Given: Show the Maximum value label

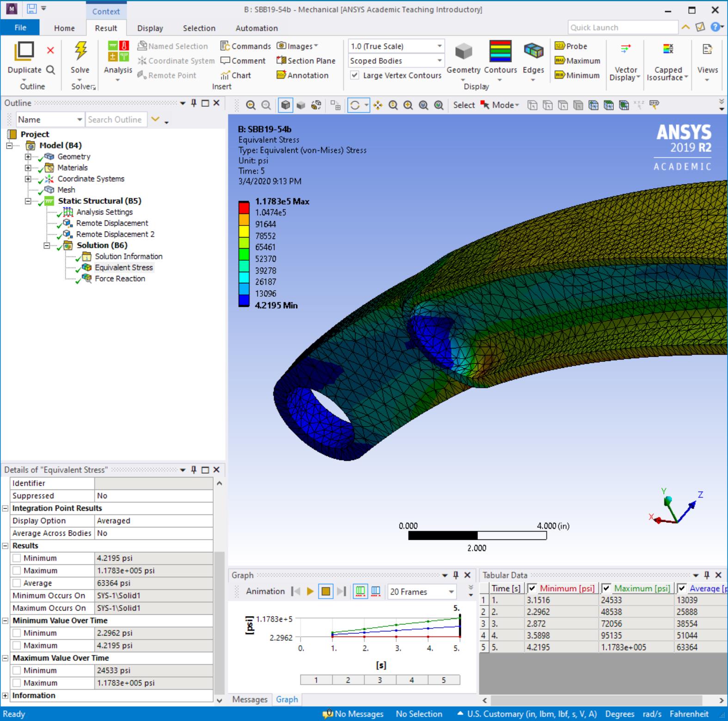Looking at the screenshot, I should coord(577,61).
